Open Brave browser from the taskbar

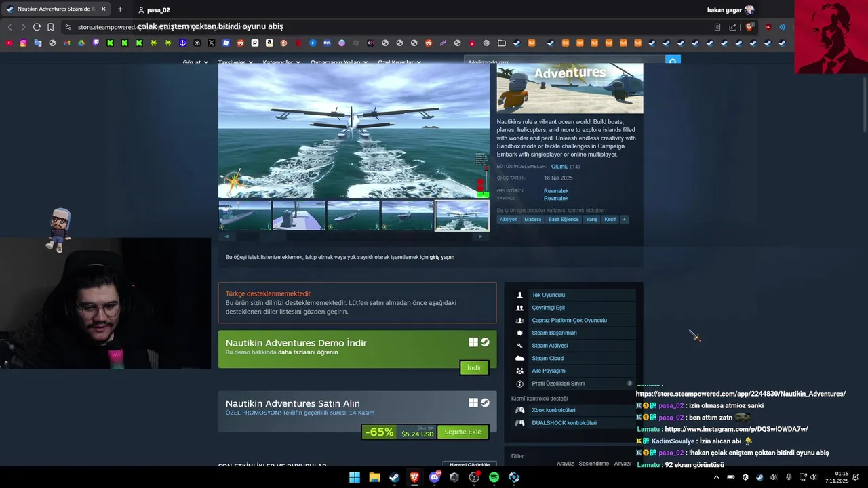coord(414,477)
